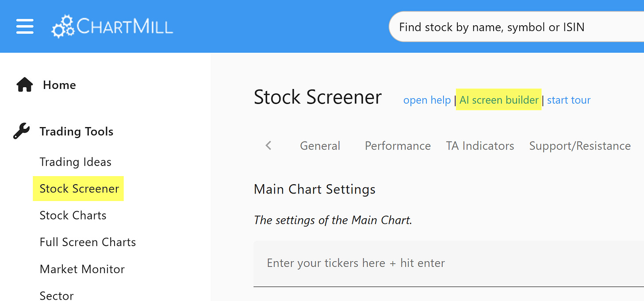The width and height of the screenshot is (644, 301).
Task: Switch to the Performance tab
Action: pyautogui.click(x=398, y=146)
